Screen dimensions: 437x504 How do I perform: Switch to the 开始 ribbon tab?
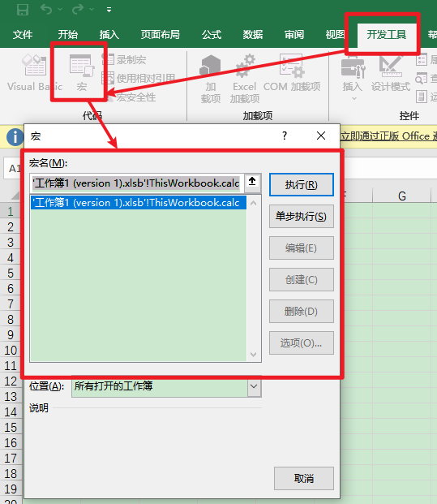tap(68, 34)
